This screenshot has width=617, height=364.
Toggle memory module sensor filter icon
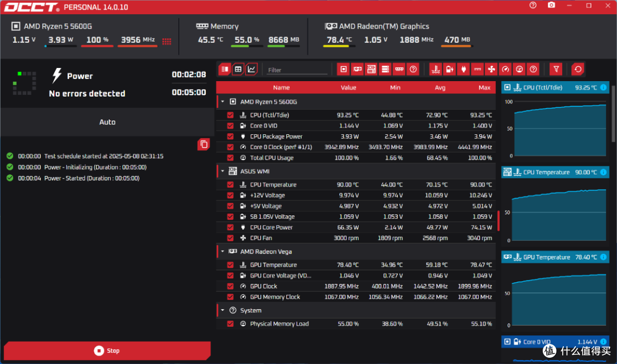[x=399, y=69]
